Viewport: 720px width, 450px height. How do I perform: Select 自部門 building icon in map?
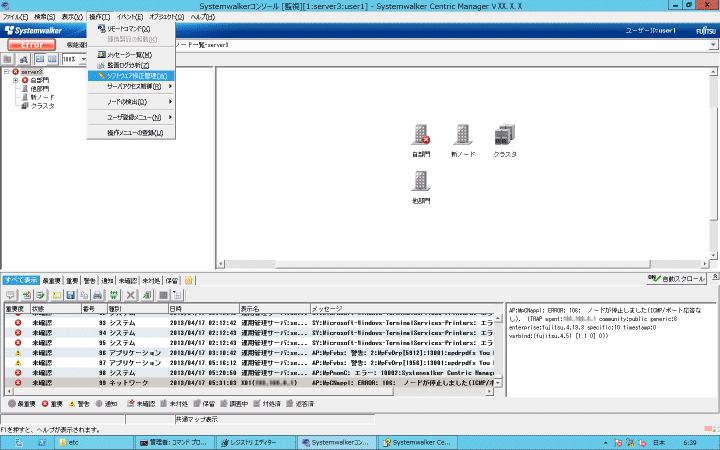point(421,134)
